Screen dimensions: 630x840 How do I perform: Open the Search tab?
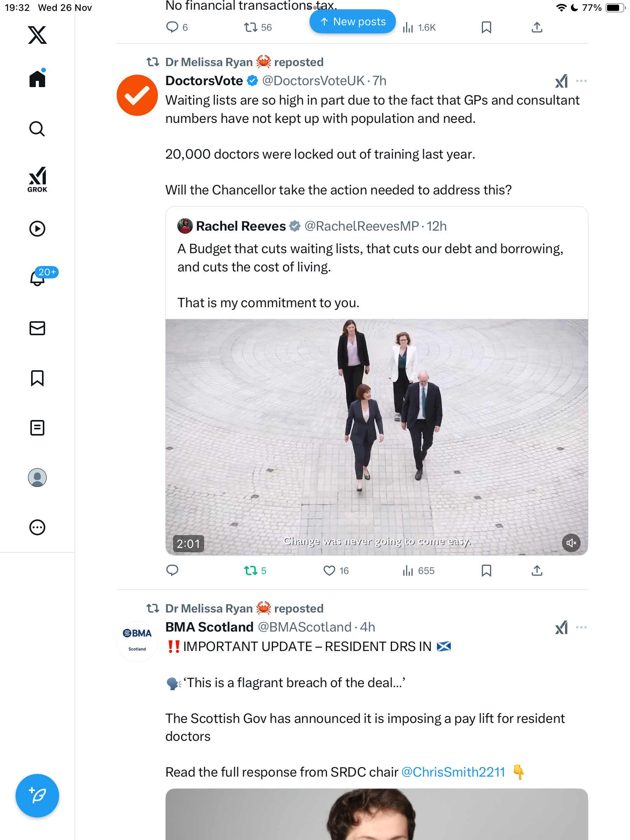click(37, 129)
